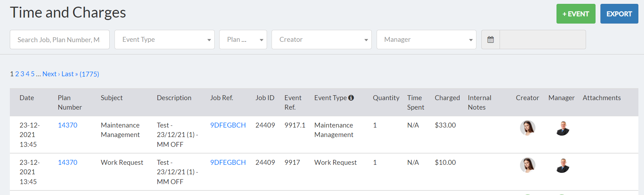Click the calendar date picker icon
Screen dimensions: 644x195
click(x=490, y=39)
